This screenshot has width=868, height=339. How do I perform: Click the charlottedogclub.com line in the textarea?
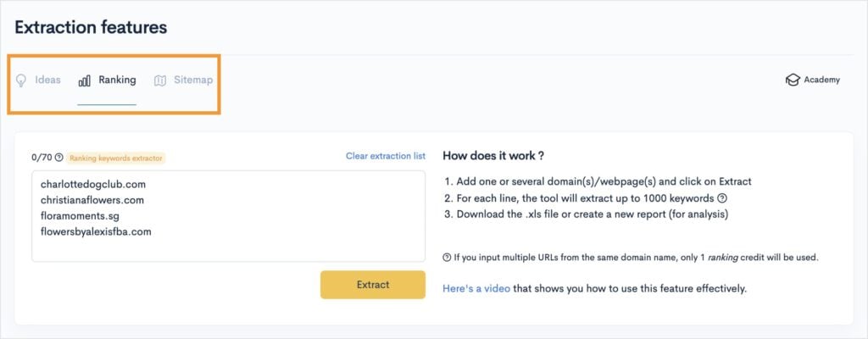click(93, 183)
